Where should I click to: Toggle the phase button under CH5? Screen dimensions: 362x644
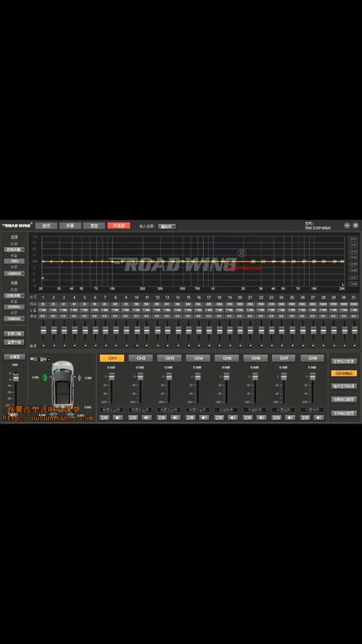(x=220, y=418)
